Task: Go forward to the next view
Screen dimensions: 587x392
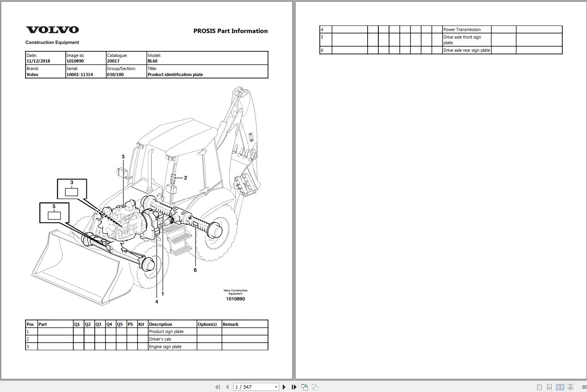Action: click(x=315, y=386)
